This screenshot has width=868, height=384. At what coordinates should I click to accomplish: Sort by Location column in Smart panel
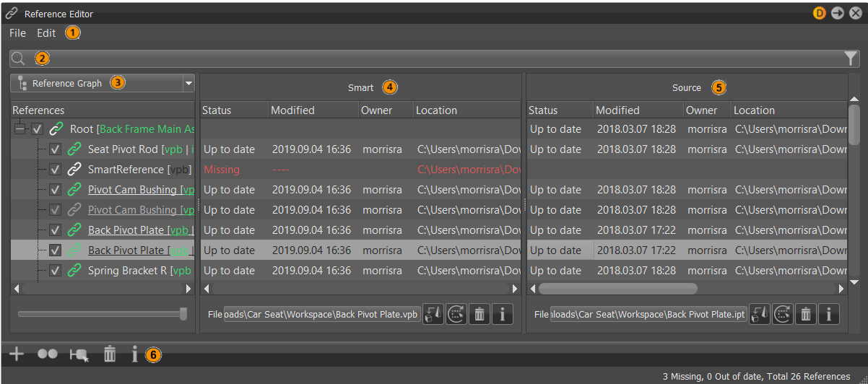pyautogui.click(x=467, y=110)
